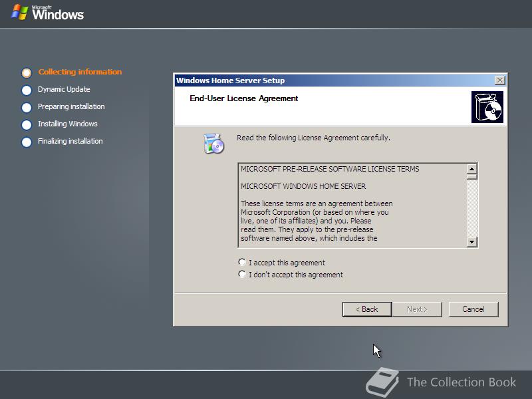Click the license scrollbar thumb
Viewport: 532px width, 399px height.
point(472,176)
